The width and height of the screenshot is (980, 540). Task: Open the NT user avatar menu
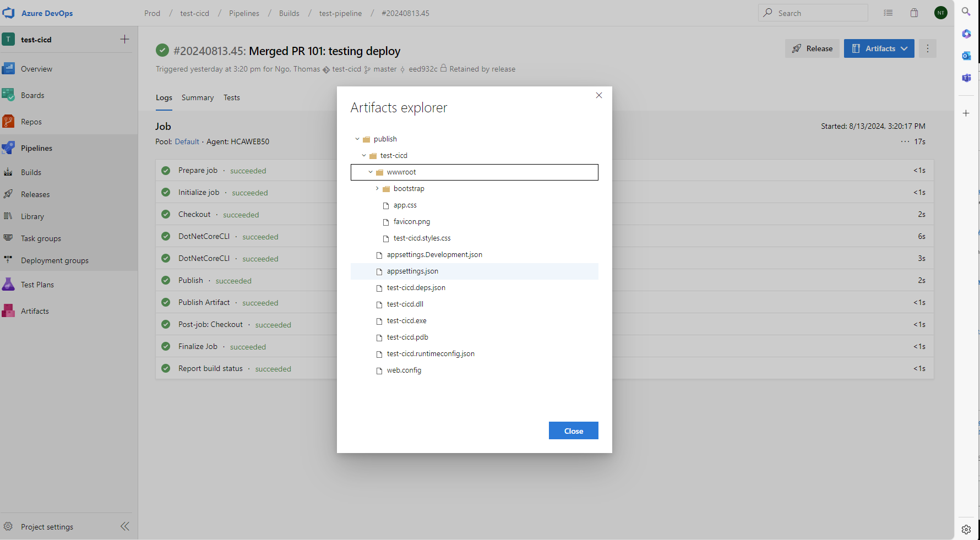(x=941, y=13)
